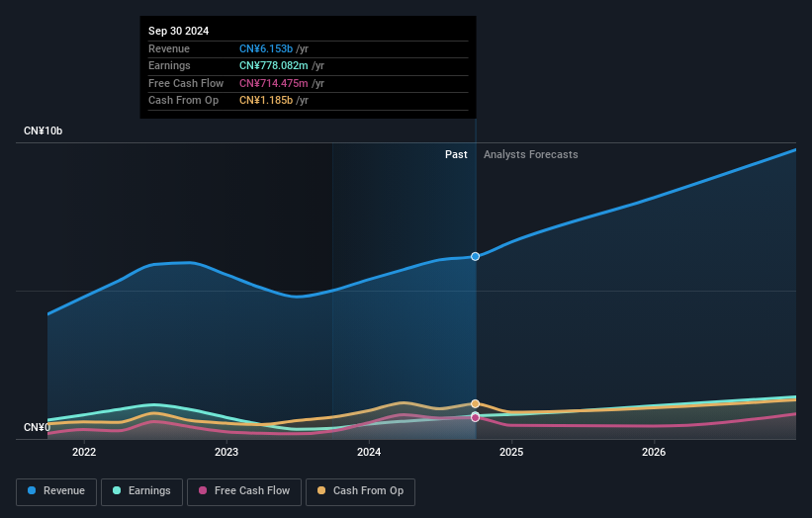Click the Earnings row label in tooltip

click(169, 65)
